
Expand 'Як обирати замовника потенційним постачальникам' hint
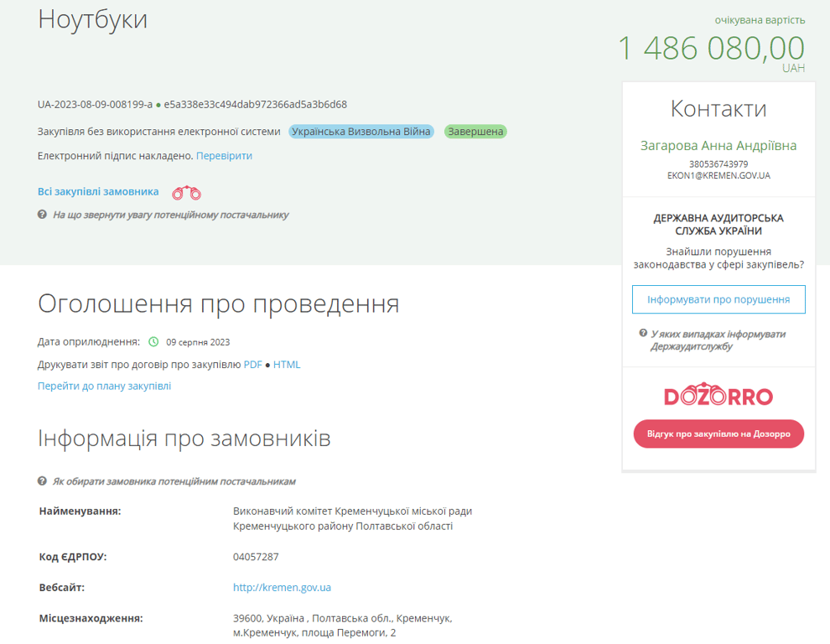pyautogui.click(x=174, y=481)
